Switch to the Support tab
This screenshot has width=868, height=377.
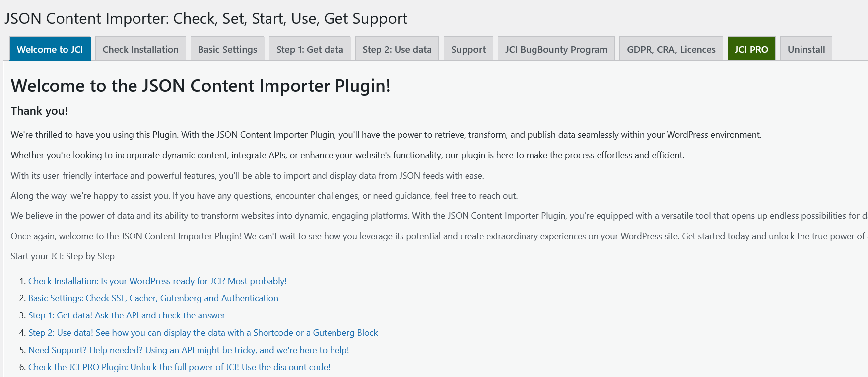pyautogui.click(x=468, y=49)
